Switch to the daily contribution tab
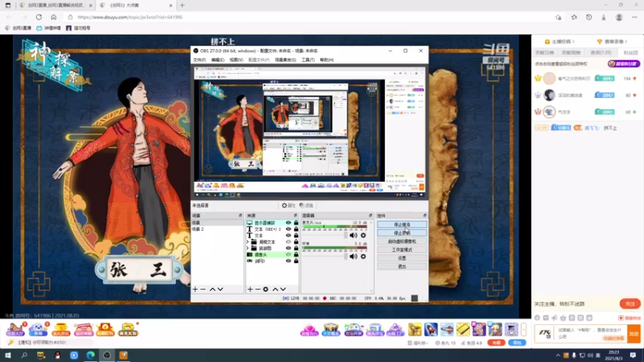644x362 pixels. [544, 52]
